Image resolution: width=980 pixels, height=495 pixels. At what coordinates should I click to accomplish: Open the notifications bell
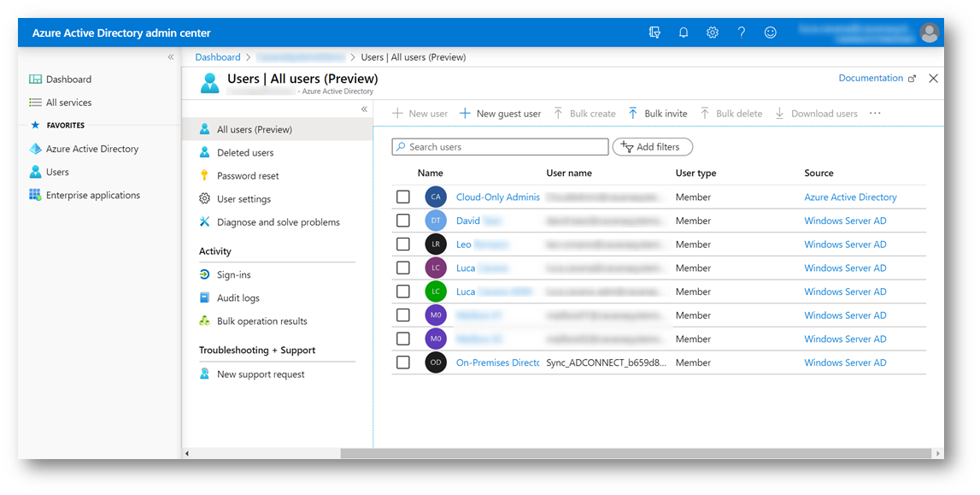[x=684, y=32]
